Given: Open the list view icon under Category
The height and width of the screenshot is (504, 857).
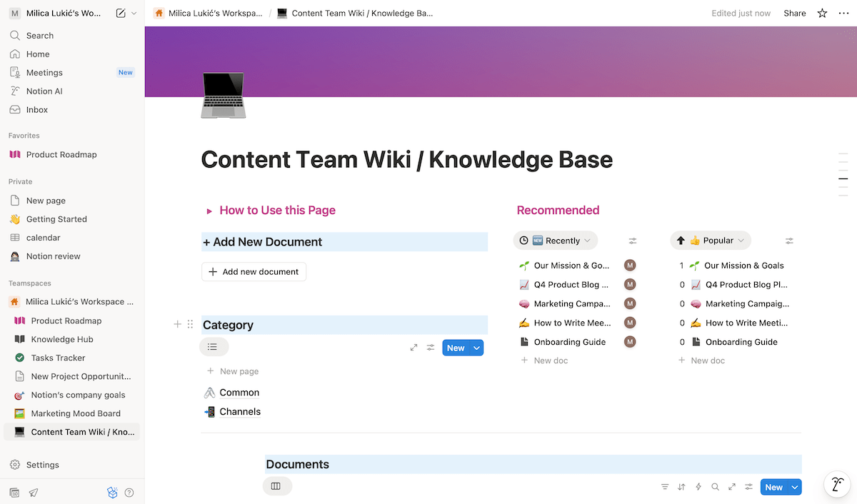Looking at the screenshot, I should point(213,347).
